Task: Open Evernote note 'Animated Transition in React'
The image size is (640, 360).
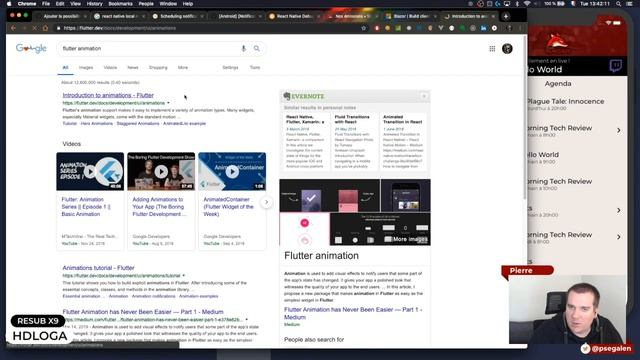Action: [x=402, y=119]
